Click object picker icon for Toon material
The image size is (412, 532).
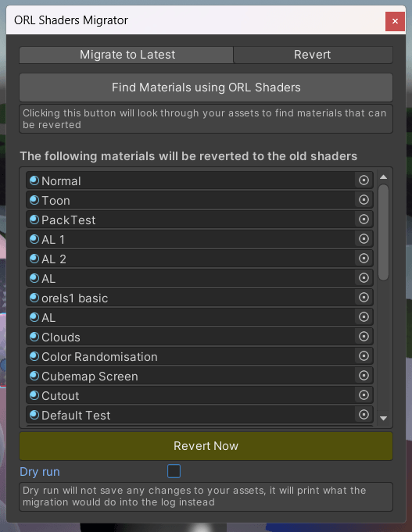tap(364, 200)
